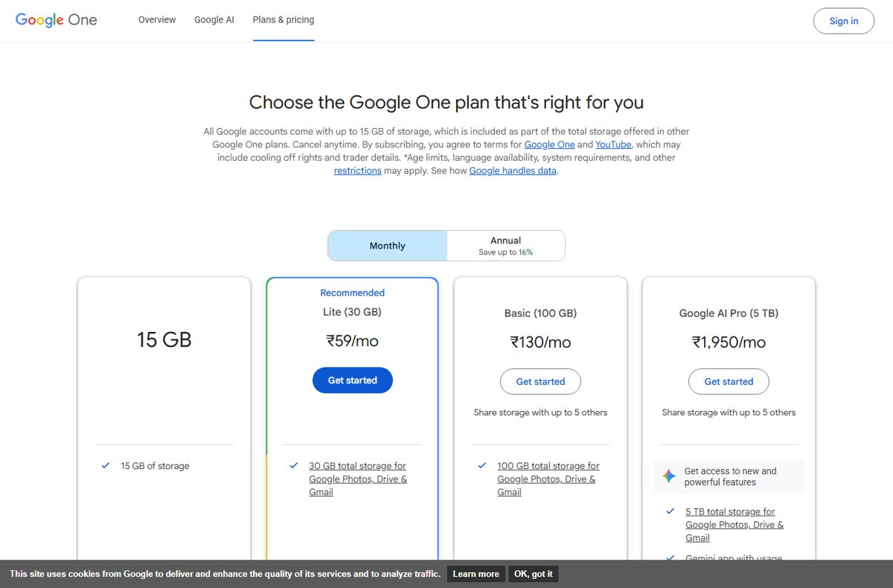
Task: Click the 15 GB plan heading
Action: [164, 340]
